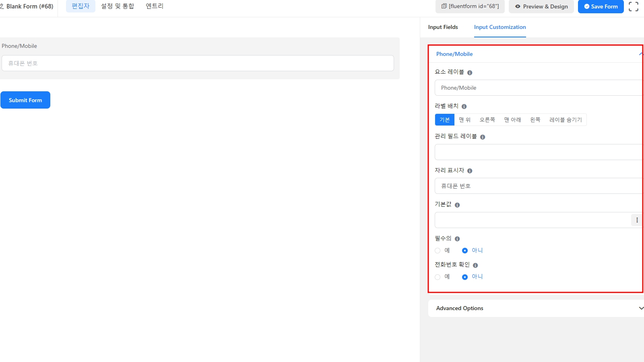
Task: Click info icon beside 라벨 배치
Action: click(x=464, y=107)
